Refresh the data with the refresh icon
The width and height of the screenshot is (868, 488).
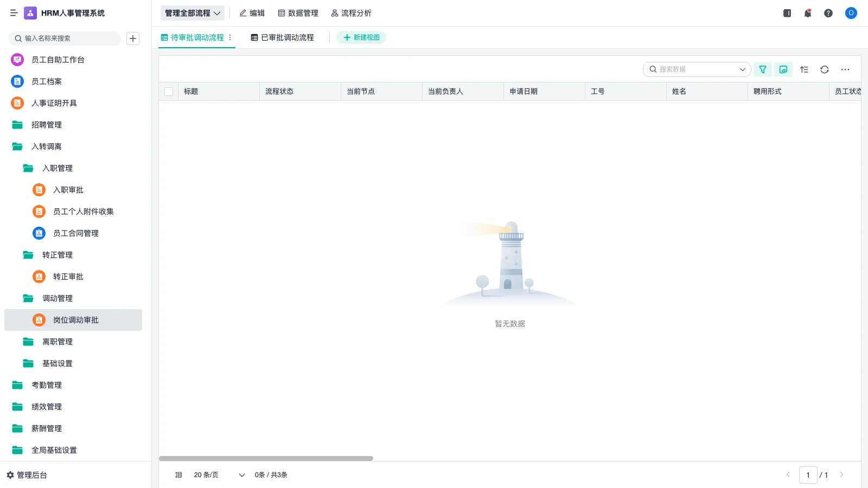[825, 69]
